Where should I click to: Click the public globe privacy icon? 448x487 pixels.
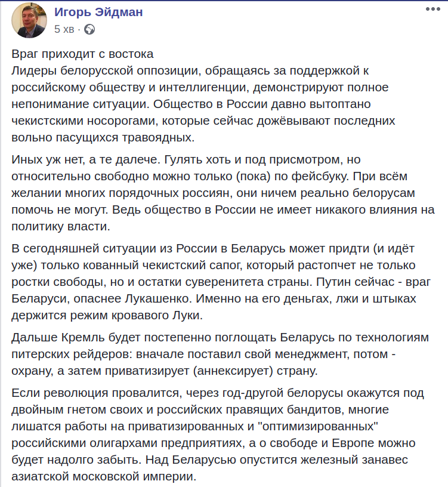pyautogui.click(x=89, y=29)
